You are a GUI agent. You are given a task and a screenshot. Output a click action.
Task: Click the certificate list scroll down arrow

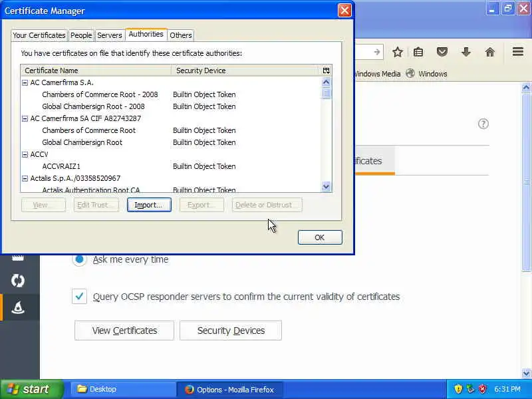[x=326, y=186]
